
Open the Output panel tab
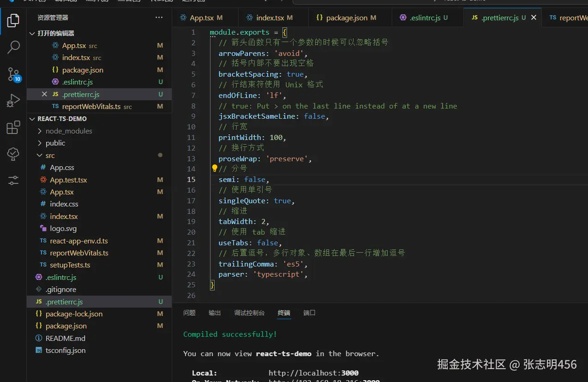click(x=215, y=313)
